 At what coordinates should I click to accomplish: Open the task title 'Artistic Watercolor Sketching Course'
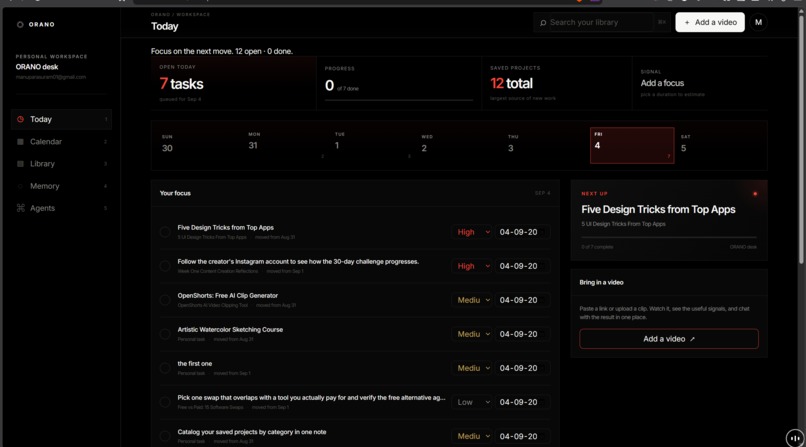point(230,329)
